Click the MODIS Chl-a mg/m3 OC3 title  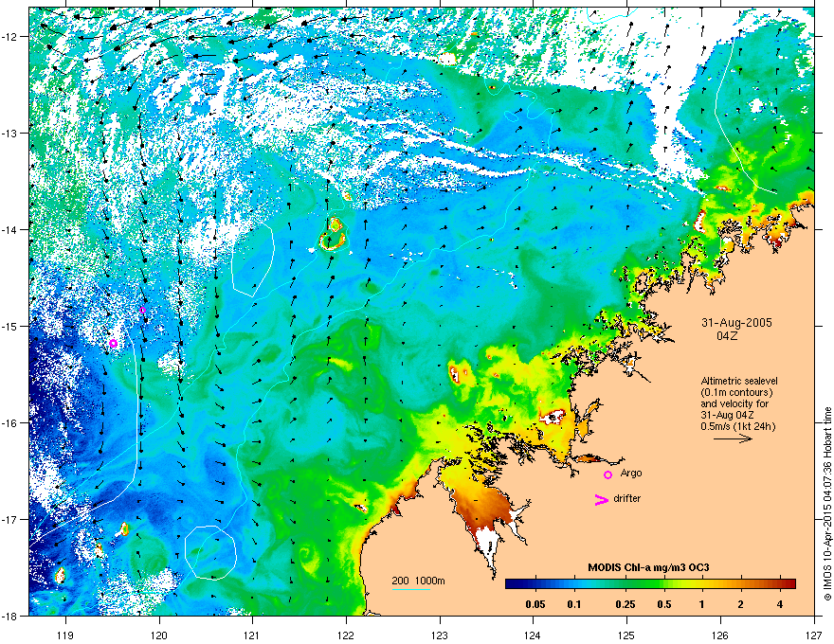(648, 567)
